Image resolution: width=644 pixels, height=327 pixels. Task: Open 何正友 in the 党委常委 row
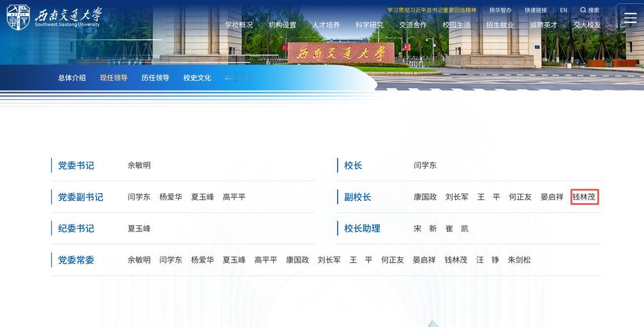[392, 260]
